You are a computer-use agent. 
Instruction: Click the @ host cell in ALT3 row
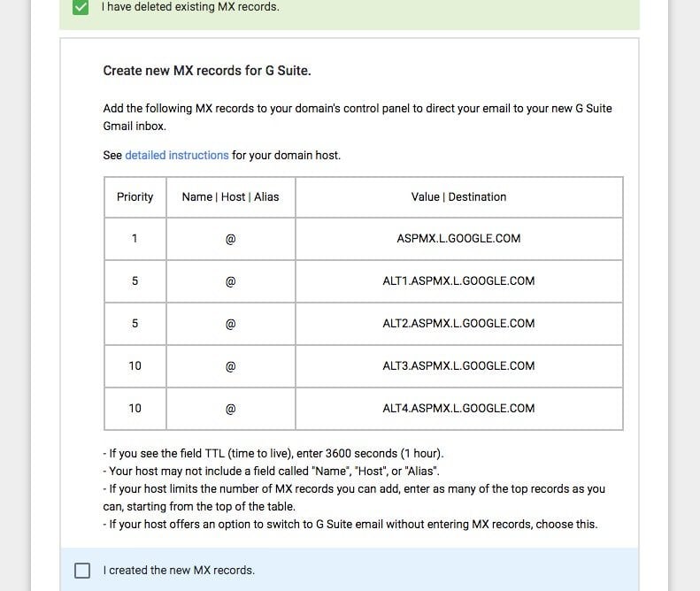[x=230, y=366]
